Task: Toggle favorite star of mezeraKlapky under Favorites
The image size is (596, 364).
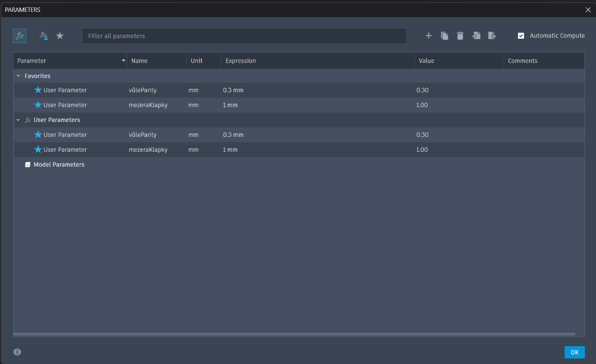Action: point(38,105)
